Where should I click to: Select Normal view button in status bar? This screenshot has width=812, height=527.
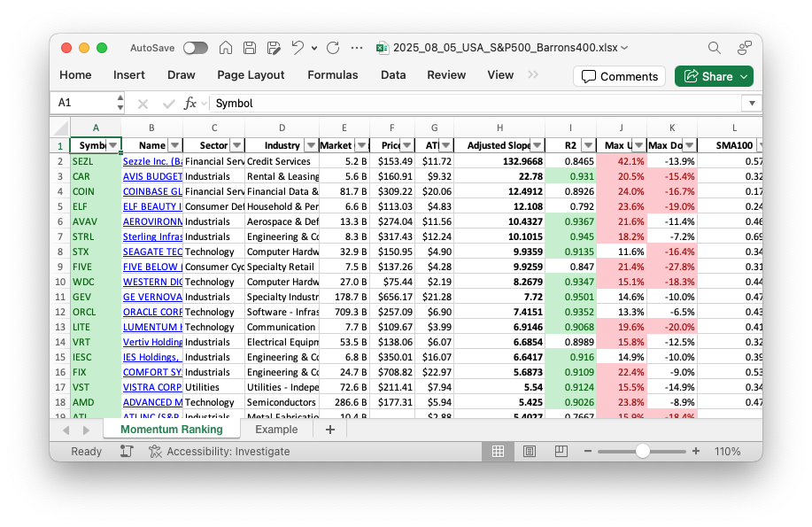click(498, 451)
